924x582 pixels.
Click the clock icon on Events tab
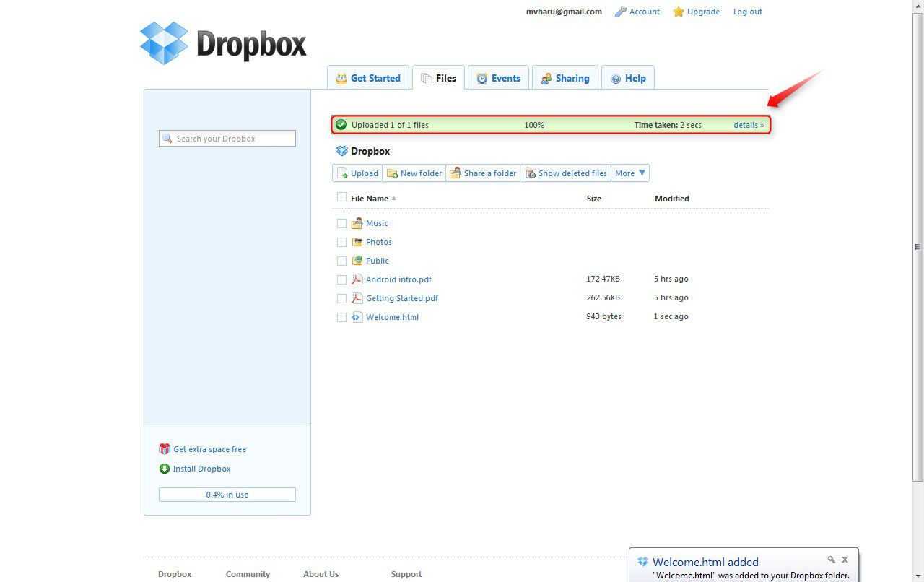[x=482, y=78]
